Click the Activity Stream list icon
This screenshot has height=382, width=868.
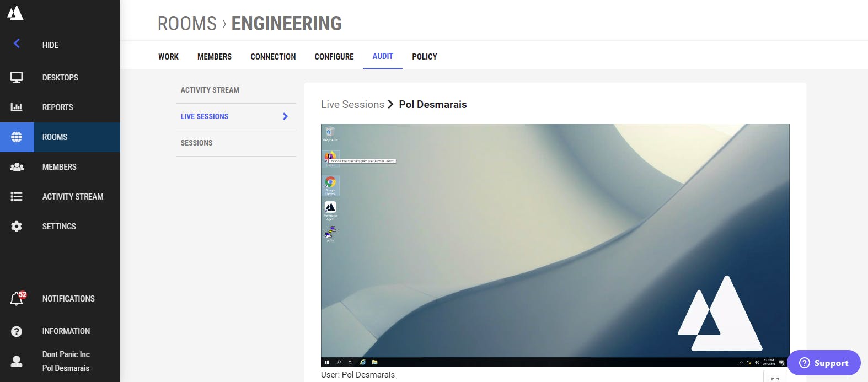pos(17,197)
